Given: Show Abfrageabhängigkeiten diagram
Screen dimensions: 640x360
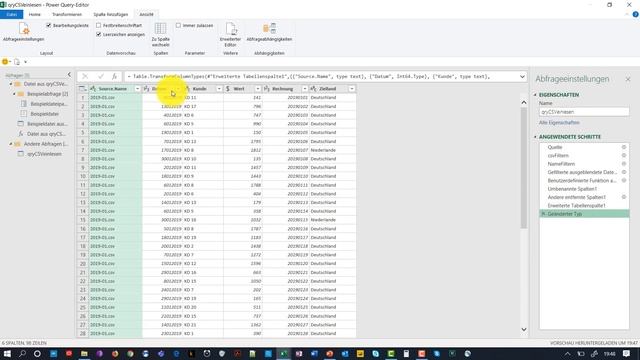Looking at the screenshot, I should click(269, 32).
